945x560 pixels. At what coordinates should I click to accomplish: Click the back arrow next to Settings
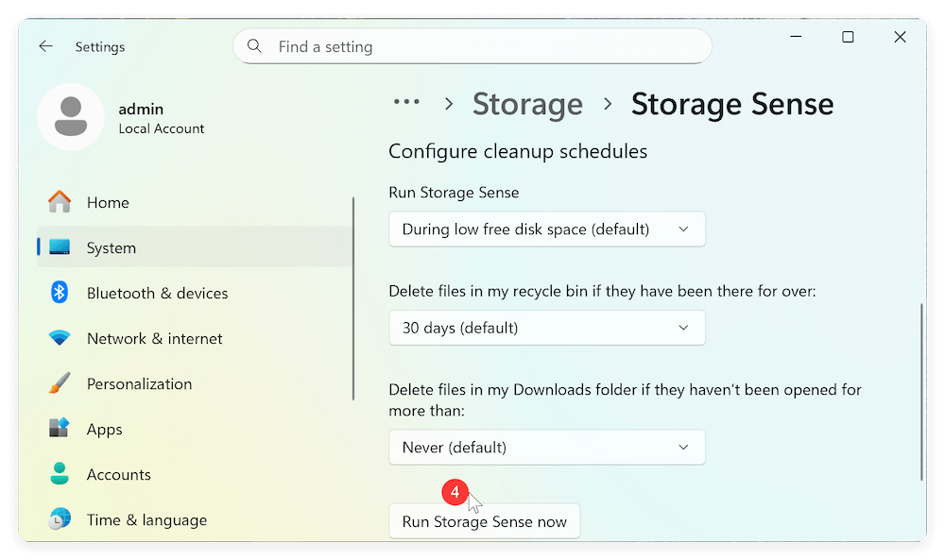click(45, 45)
